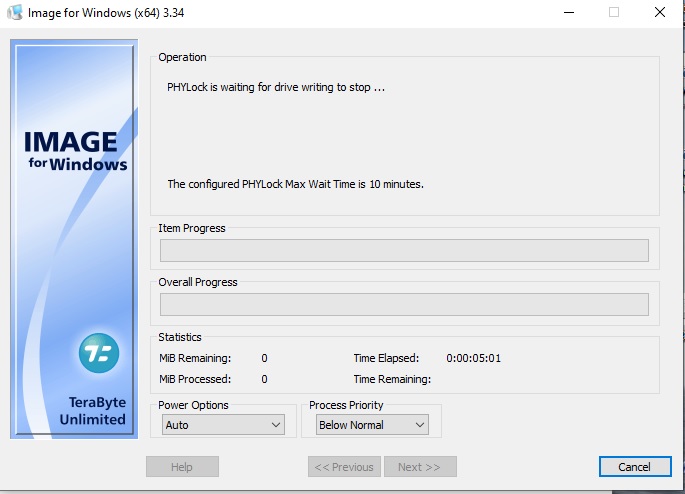Viewport: 685px width, 494px height.
Task: Open the Process Priority dropdown
Action: (372, 425)
